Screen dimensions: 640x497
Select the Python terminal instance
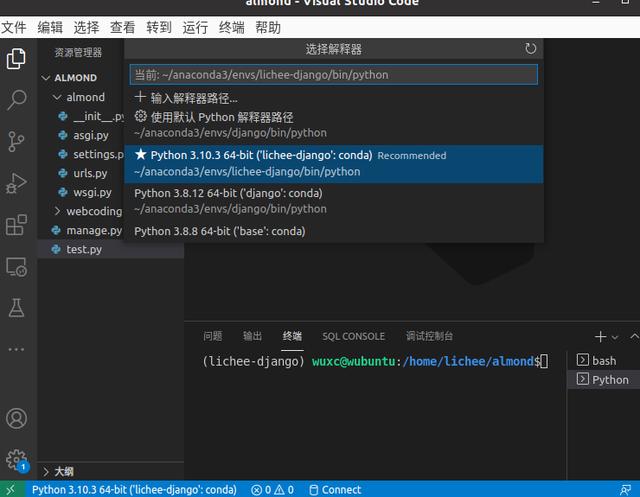coord(603,379)
